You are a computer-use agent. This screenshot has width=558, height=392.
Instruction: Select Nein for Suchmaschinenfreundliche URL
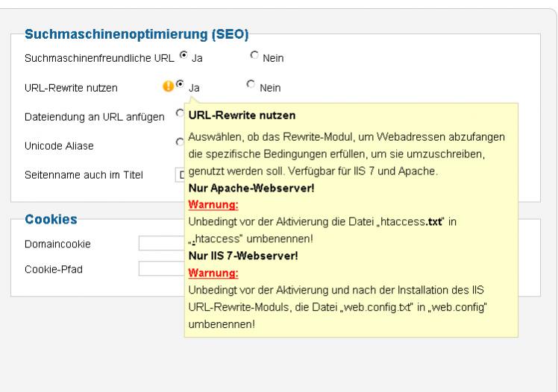click(254, 56)
